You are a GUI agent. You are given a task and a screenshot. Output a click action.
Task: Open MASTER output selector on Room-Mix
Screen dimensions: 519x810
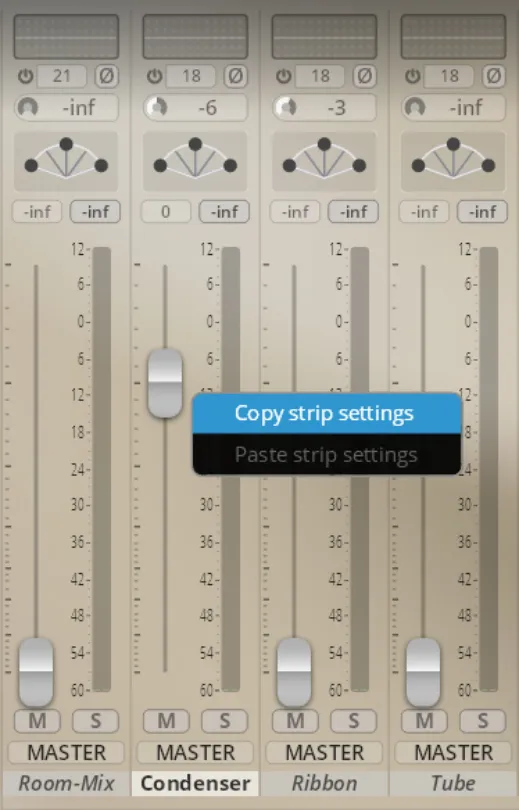66,753
